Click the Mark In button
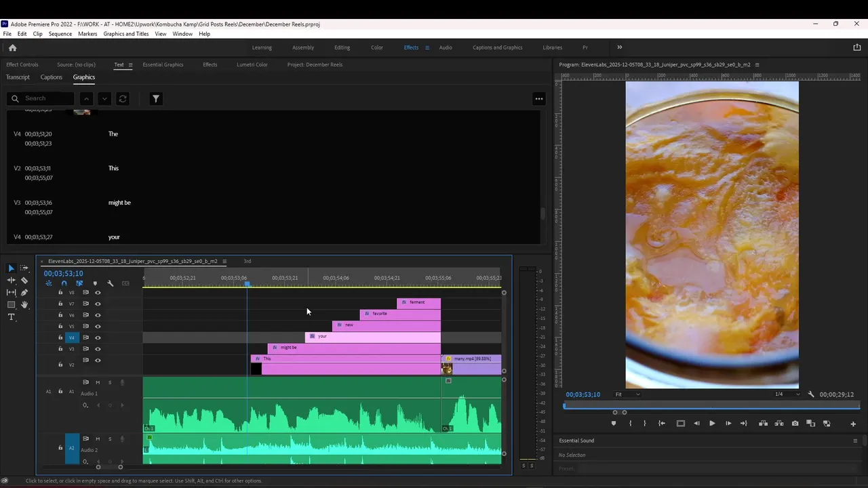 click(x=630, y=424)
